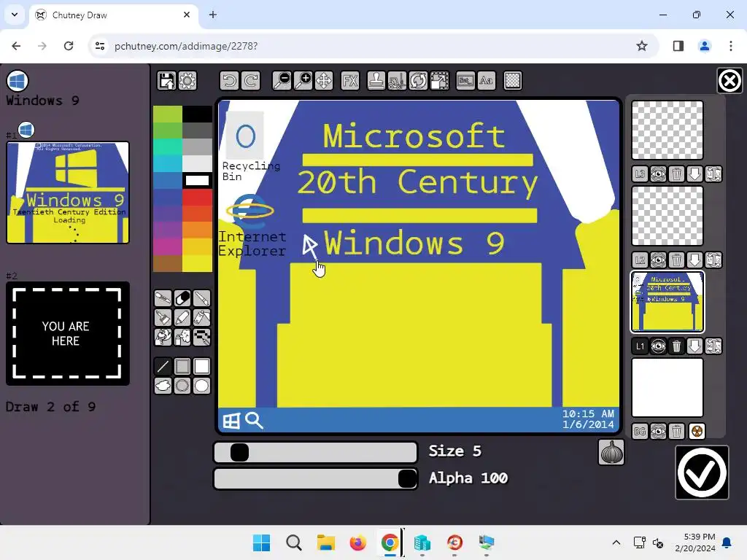The image size is (747, 560).
Task: Toggle visibility of layer L1
Action: coord(659,346)
